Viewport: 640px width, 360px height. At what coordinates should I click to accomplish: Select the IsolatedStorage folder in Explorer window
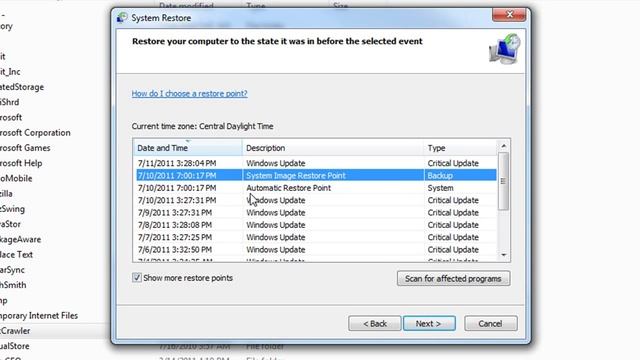[22, 87]
